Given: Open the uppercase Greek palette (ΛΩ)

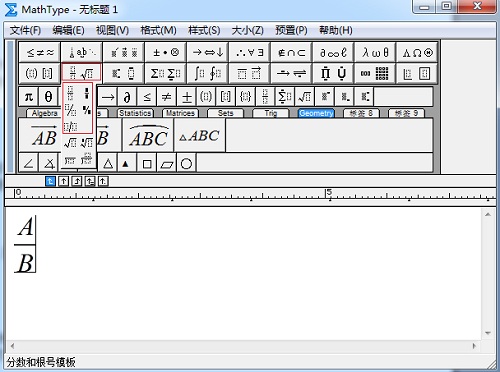Looking at the screenshot, I should tap(418, 52).
